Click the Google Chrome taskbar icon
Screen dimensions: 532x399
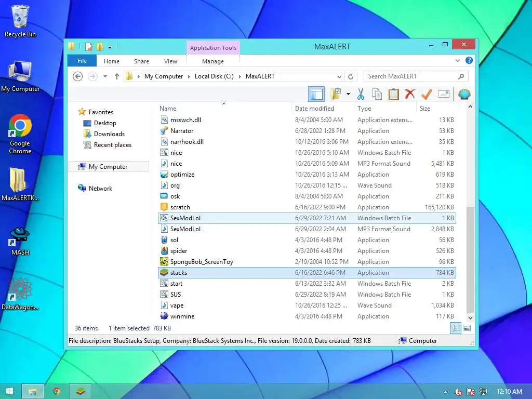tap(57, 391)
